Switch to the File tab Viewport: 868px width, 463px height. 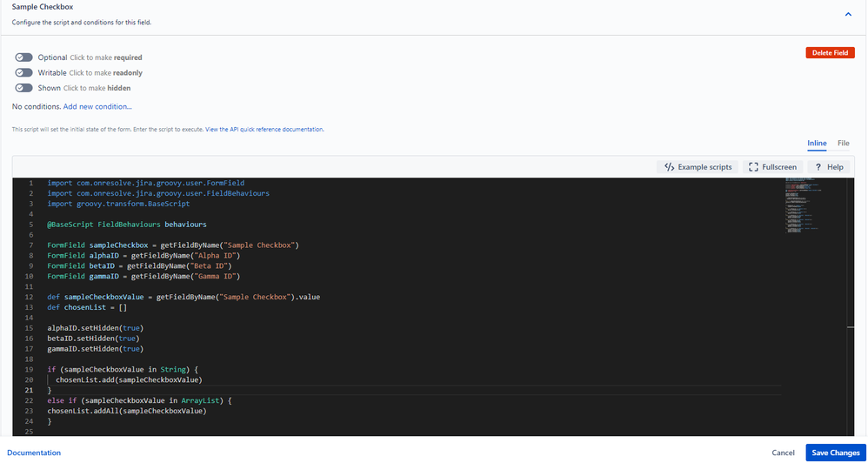click(x=843, y=144)
